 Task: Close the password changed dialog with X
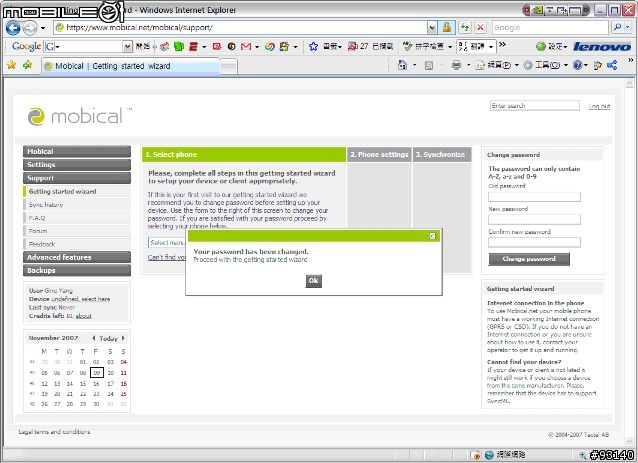click(432, 236)
